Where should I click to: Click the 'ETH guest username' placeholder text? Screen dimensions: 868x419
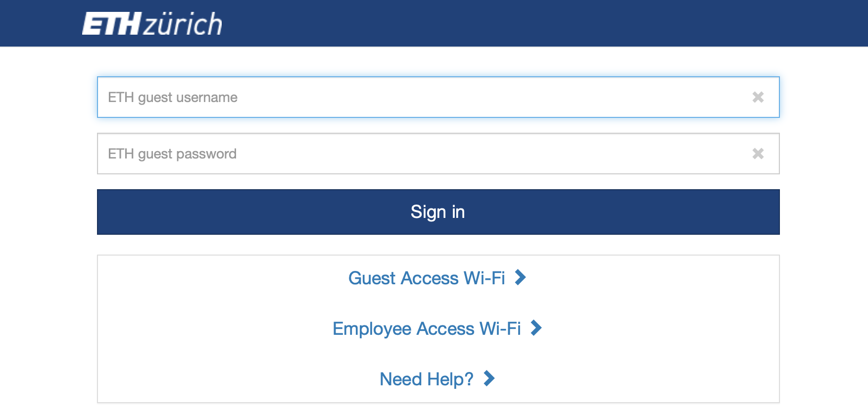tap(173, 98)
